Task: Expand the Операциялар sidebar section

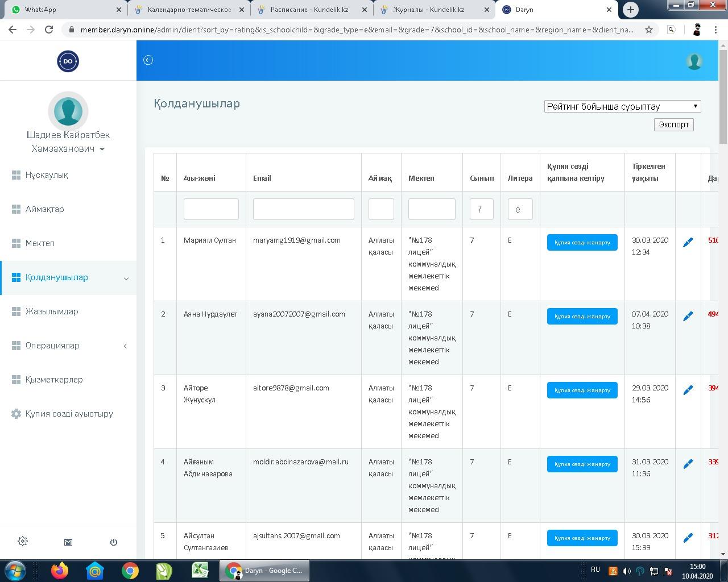Action: tap(125, 346)
